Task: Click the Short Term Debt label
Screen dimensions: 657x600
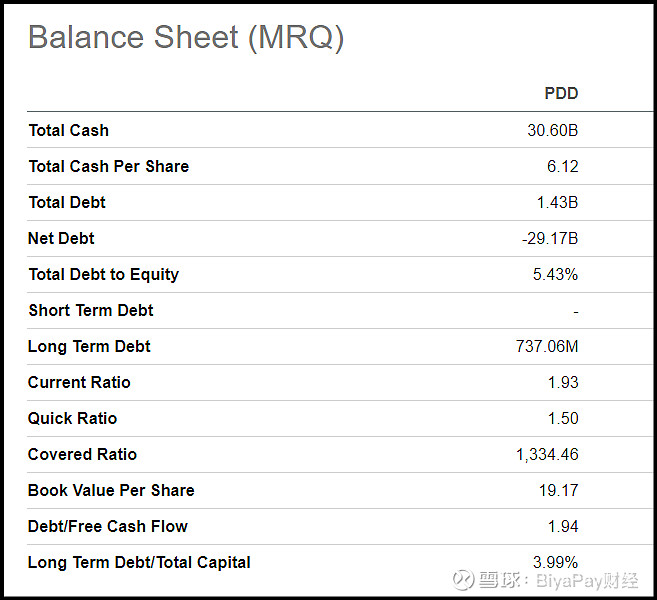Action: (91, 310)
